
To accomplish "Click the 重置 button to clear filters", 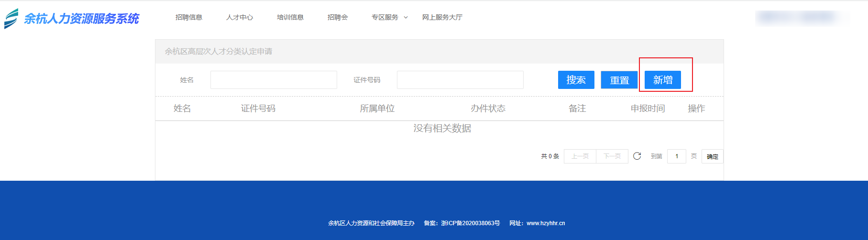I will pyautogui.click(x=619, y=80).
